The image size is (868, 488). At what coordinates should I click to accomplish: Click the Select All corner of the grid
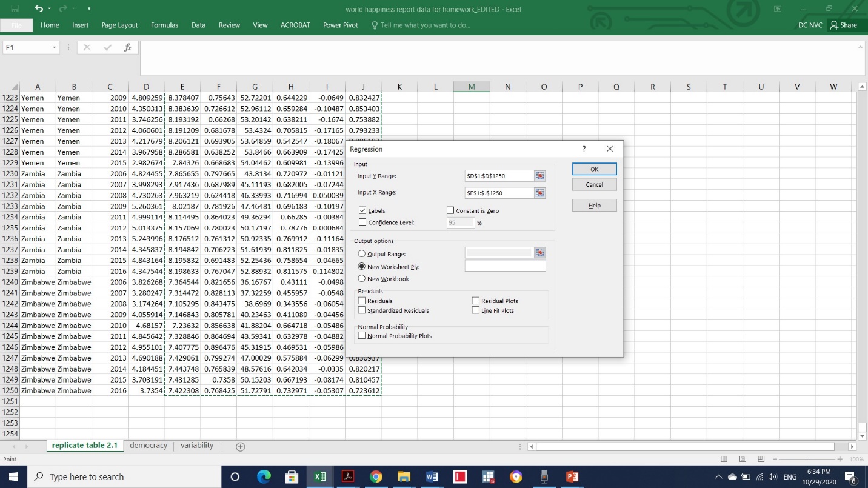(10, 87)
